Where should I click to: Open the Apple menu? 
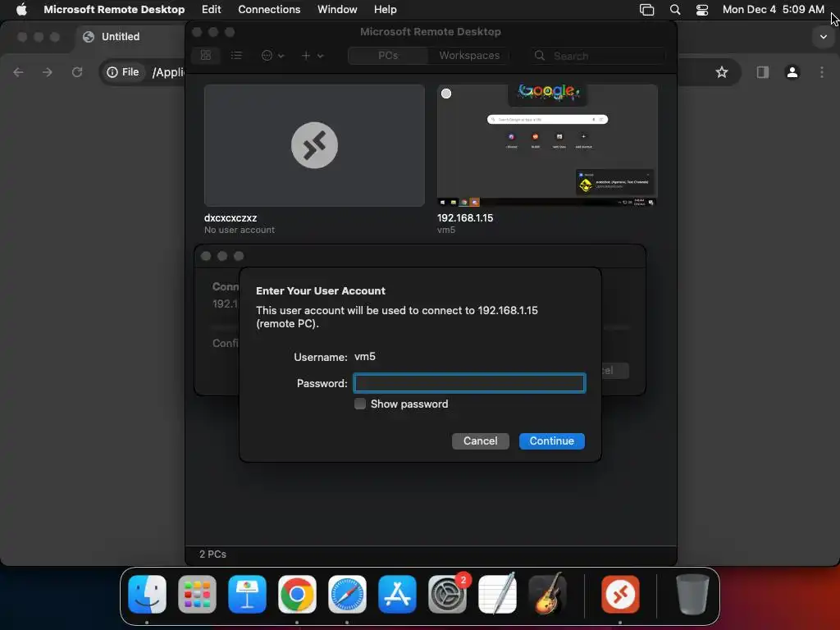tap(21, 10)
